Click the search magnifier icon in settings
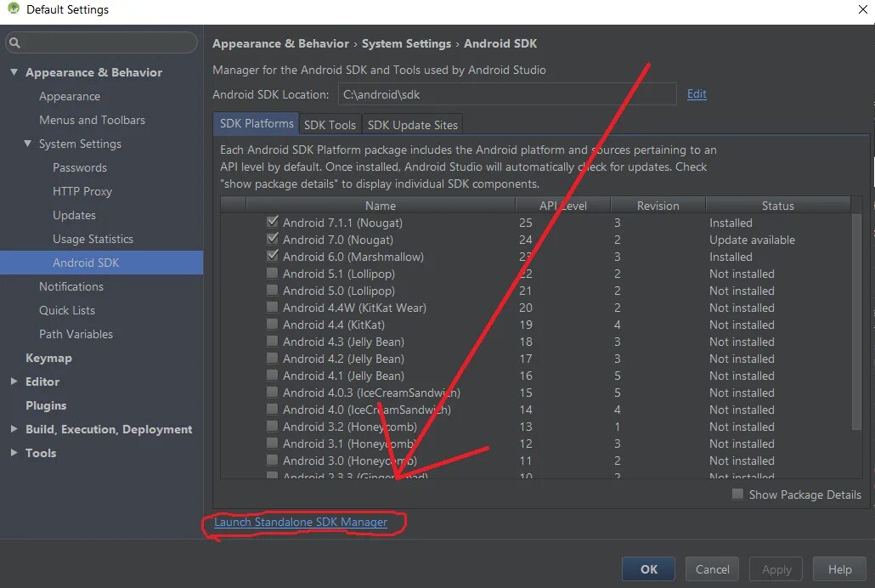 click(14, 43)
